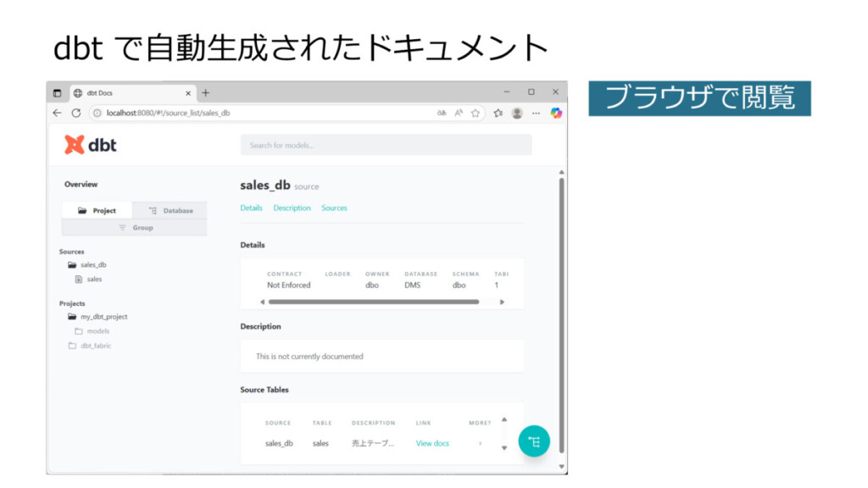The width and height of the screenshot is (868, 488).
Task: Click 'This is not currently documented' text
Action: coord(309,357)
